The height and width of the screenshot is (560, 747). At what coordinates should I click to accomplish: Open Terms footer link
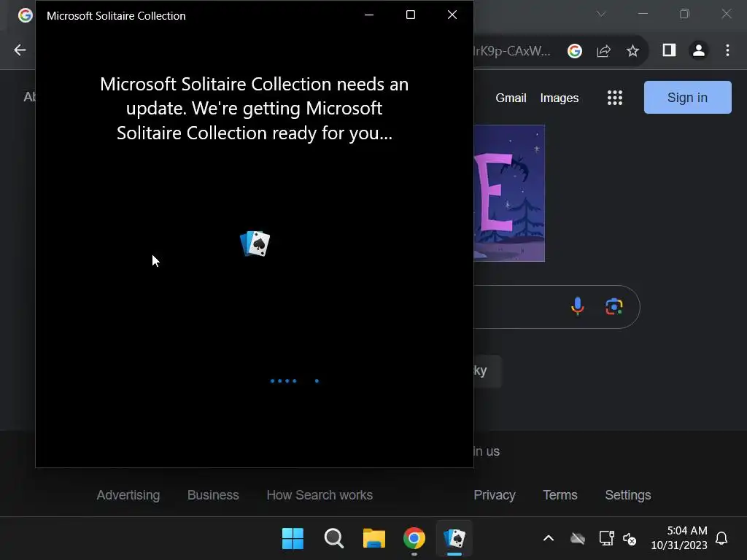coord(560,495)
